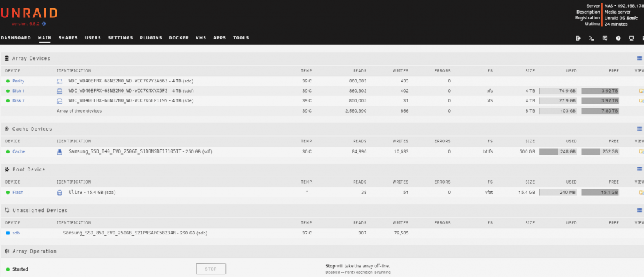
Task: Click Cache used bar 248 GB
Action: click(558, 151)
